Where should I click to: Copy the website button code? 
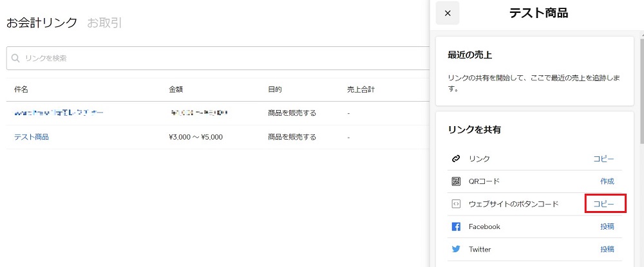tap(604, 204)
